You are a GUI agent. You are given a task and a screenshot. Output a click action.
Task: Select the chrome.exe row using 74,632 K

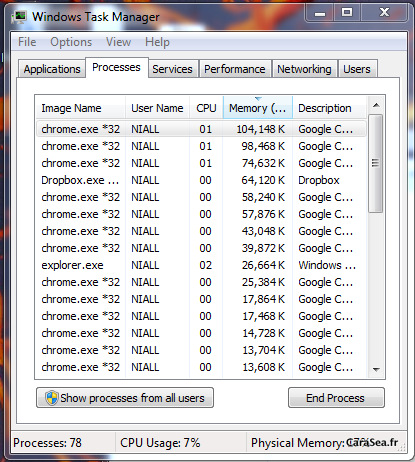coord(201,163)
